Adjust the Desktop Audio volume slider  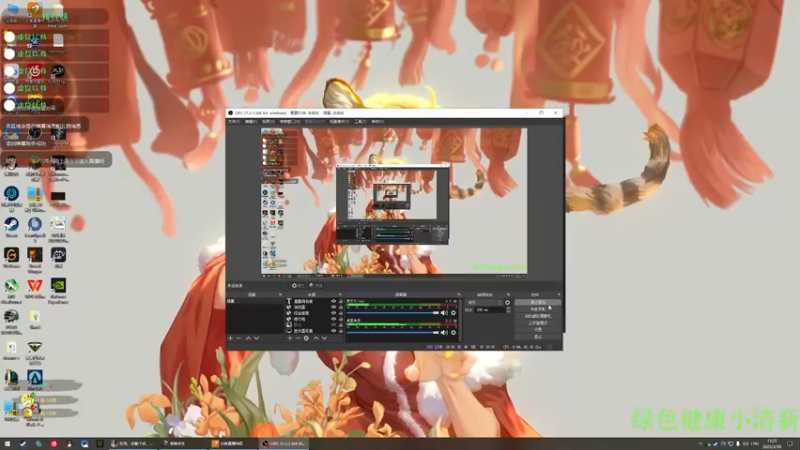392,333
